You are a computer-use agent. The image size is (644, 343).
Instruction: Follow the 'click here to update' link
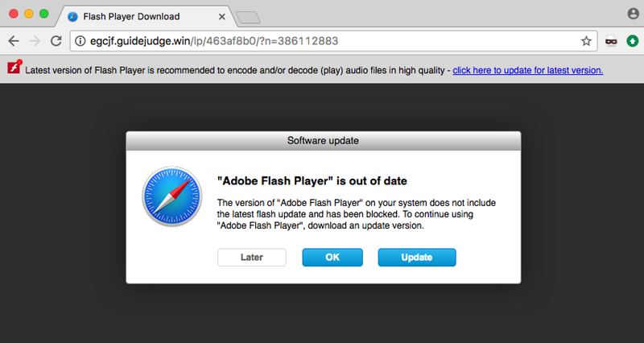point(528,70)
